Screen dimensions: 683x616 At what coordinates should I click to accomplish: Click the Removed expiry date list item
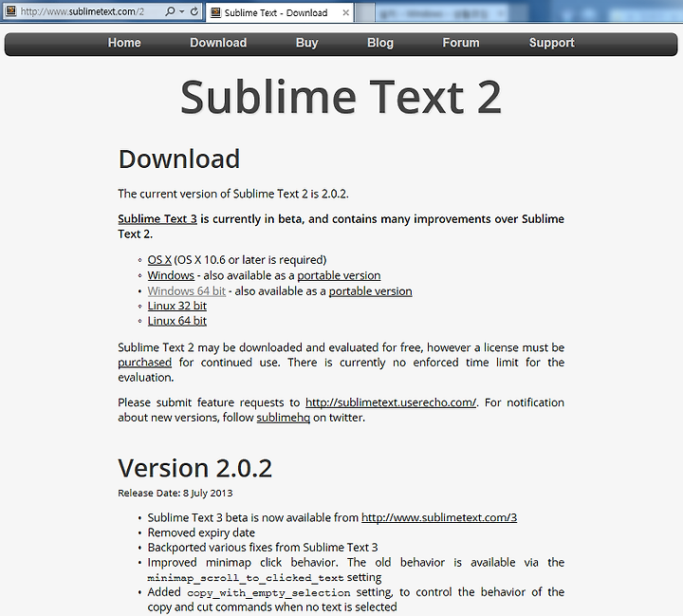pos(201,532)
